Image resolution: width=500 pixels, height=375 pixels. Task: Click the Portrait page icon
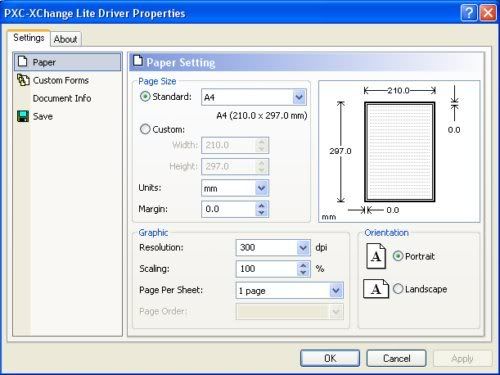pos(376,256)
